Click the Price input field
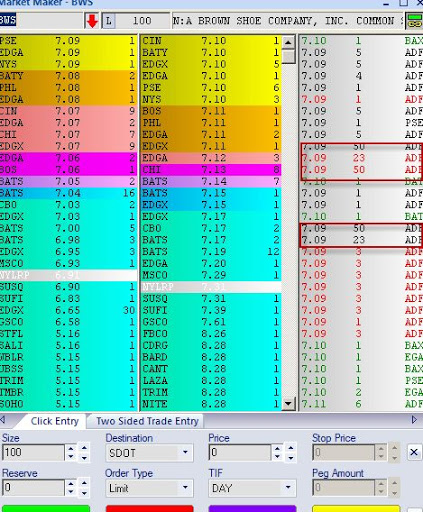 [240, 452]
